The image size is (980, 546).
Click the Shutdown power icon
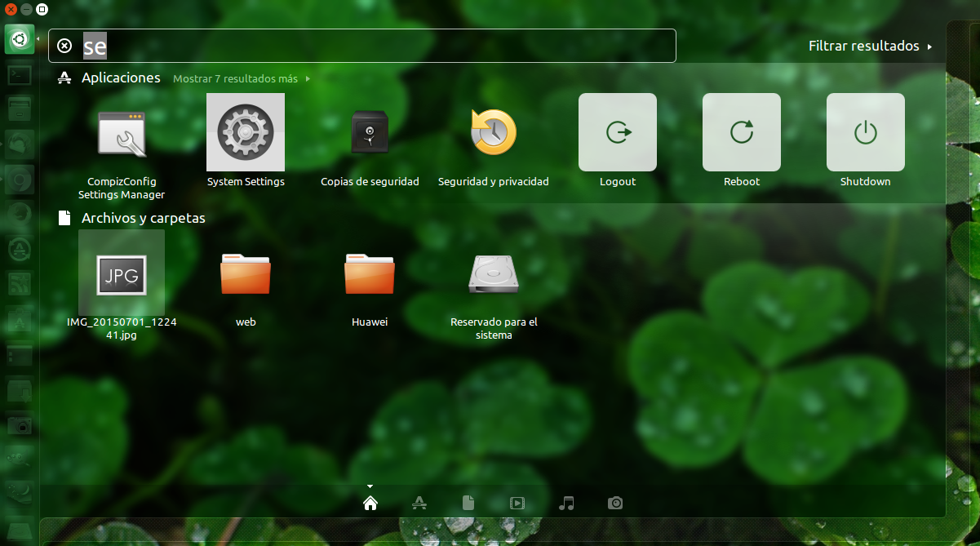pos(866,132)
